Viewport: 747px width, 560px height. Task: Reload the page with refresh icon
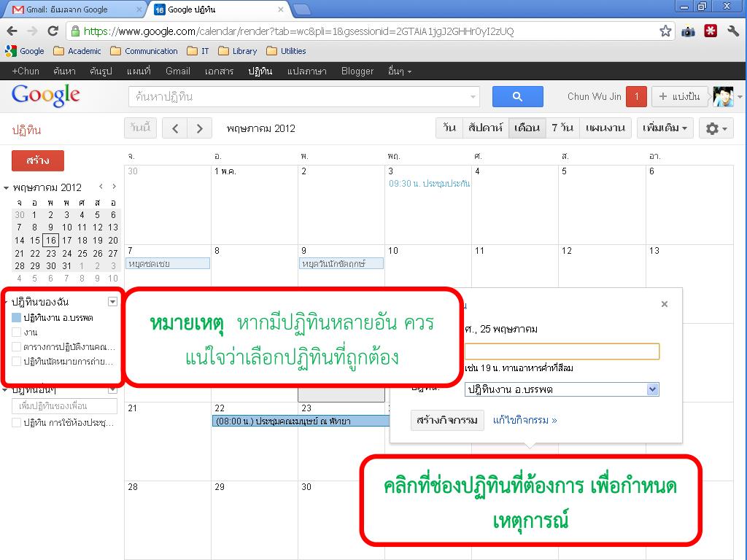(53, 31)
